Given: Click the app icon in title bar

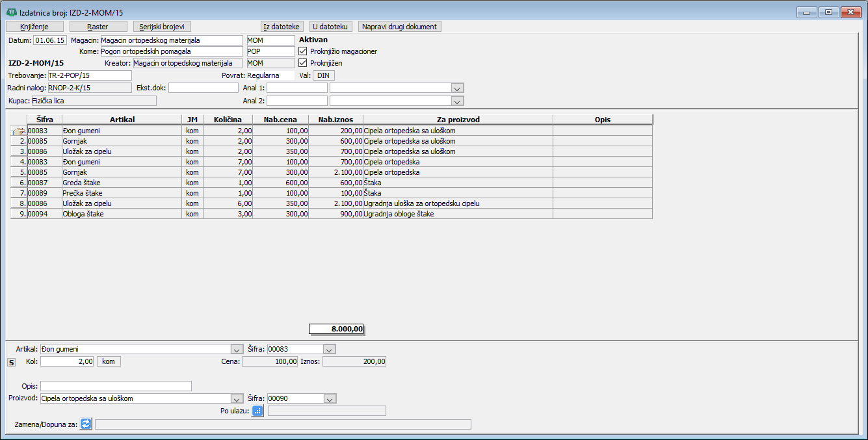Looking at the screenshot, I should [x=11, y=12].
